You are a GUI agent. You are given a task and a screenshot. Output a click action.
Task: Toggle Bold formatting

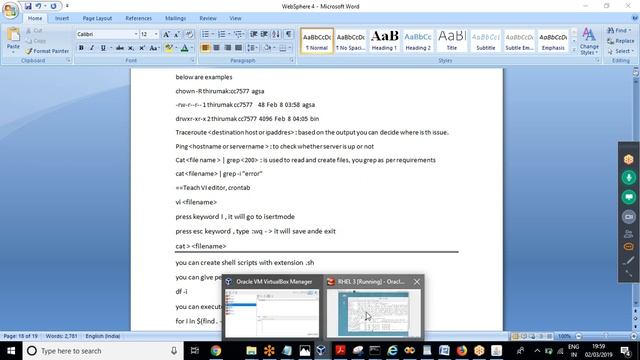click(x=81, y=48)
